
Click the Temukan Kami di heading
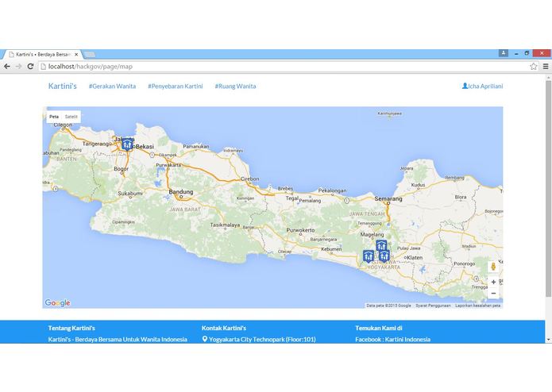coord(378,328)
